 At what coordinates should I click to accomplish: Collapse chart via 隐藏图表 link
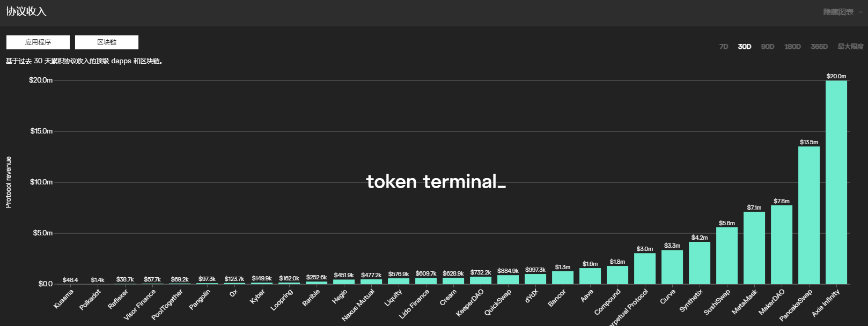(838, 12)
